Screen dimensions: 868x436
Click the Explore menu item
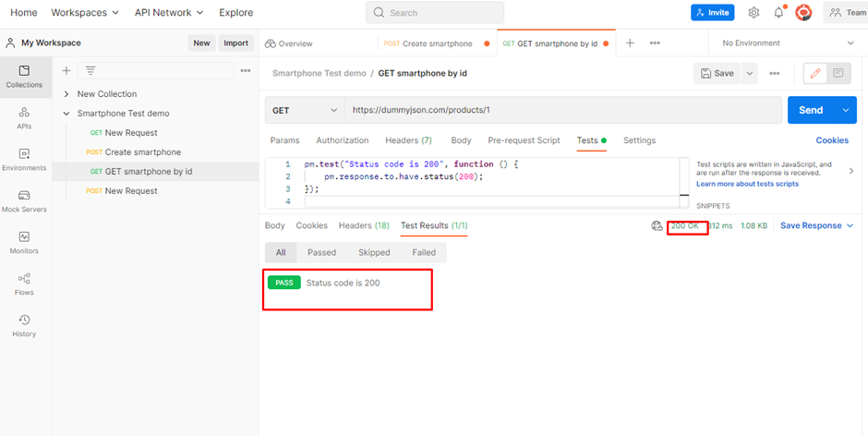[x=235, y=13]
